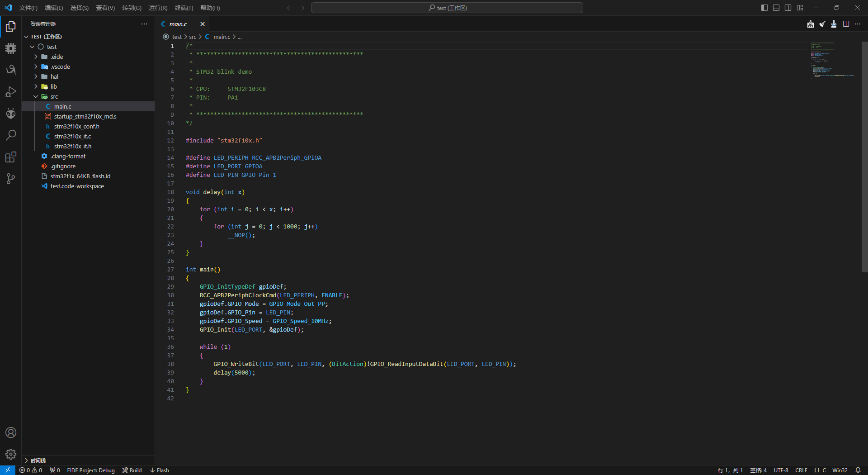Expand the 时间线 timeline section
The width and height of the screenshot is (868, 475).
pos(88,460)
